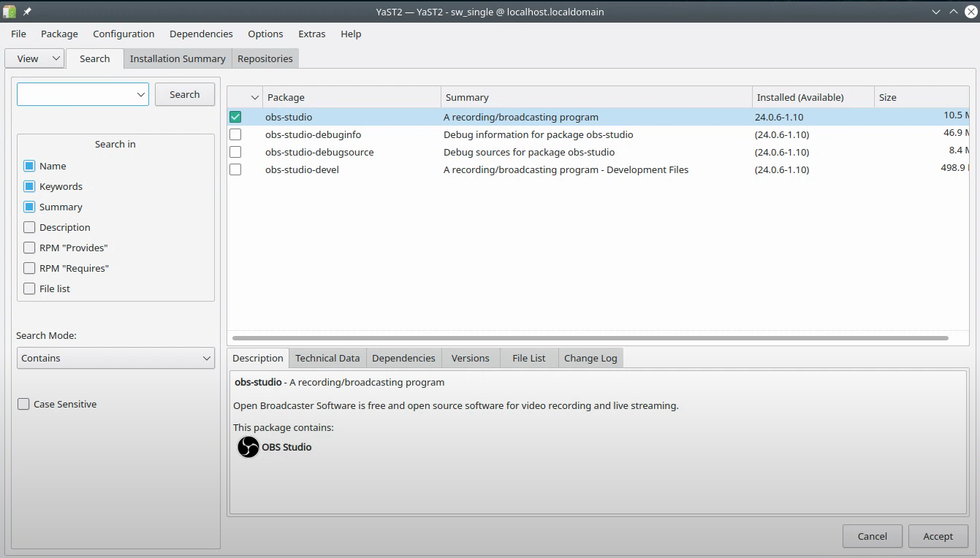
Task: Mark obs-studio-debuginfo package checkbox
Action: click(235, 134)
